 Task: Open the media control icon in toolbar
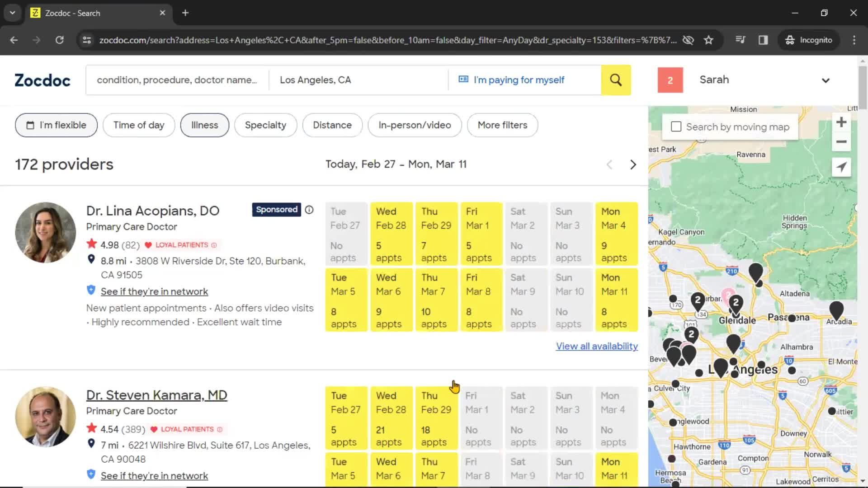click(x=740, y=40)
